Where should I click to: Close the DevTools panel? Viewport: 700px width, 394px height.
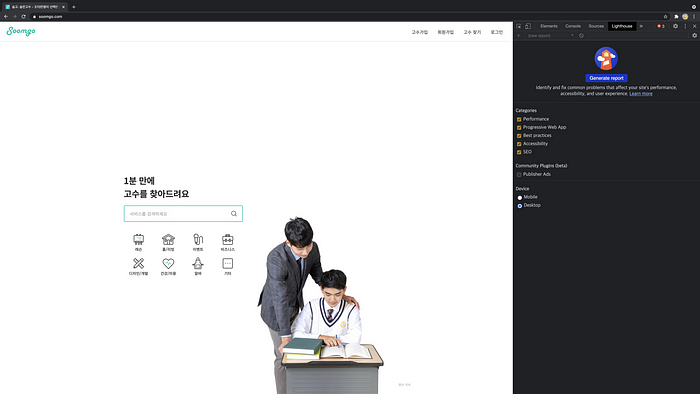click(694, 26)
